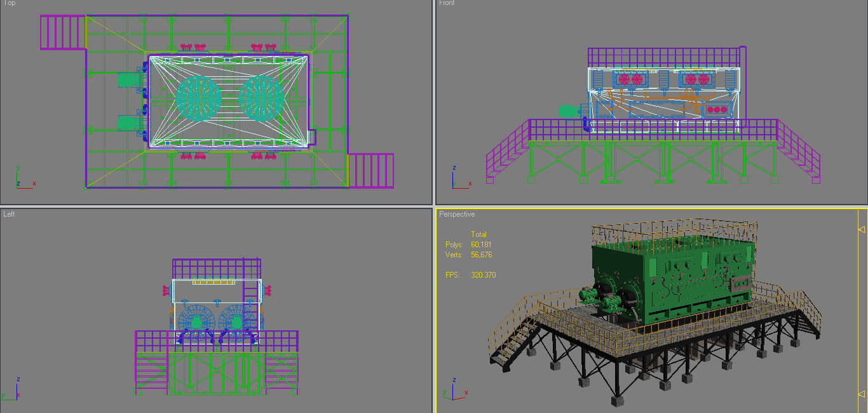
Task: Select the right blue wheel in Left view
Action: point(238,323)
